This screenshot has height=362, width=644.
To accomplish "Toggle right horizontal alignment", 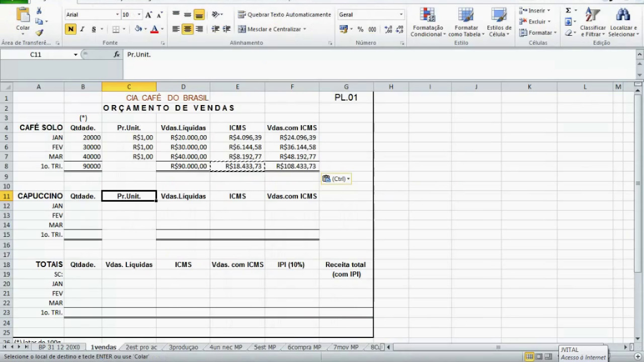I will pos(199,29).
